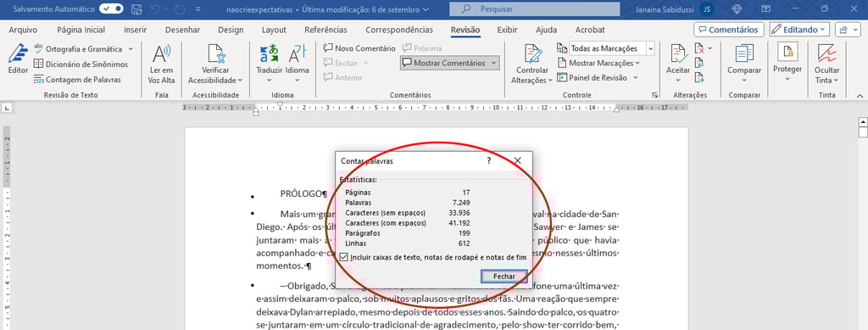Viewport: 868px width, 330px height.
Task: Expand Ortografia e Gramática dropdown arrow
Action: coord(131,49)
